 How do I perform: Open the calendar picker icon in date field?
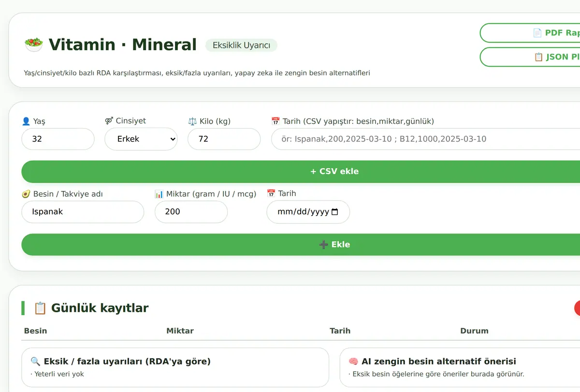335,212
